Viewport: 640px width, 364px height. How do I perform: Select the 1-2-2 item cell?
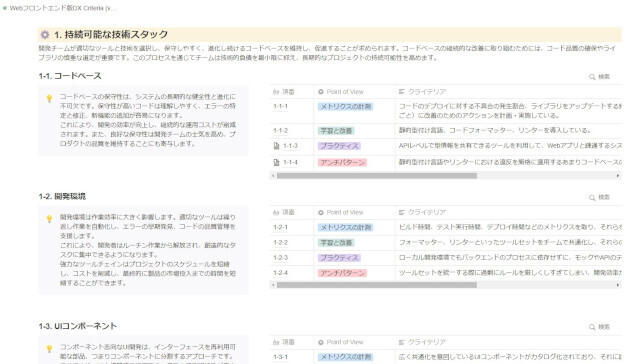[281, 242]
